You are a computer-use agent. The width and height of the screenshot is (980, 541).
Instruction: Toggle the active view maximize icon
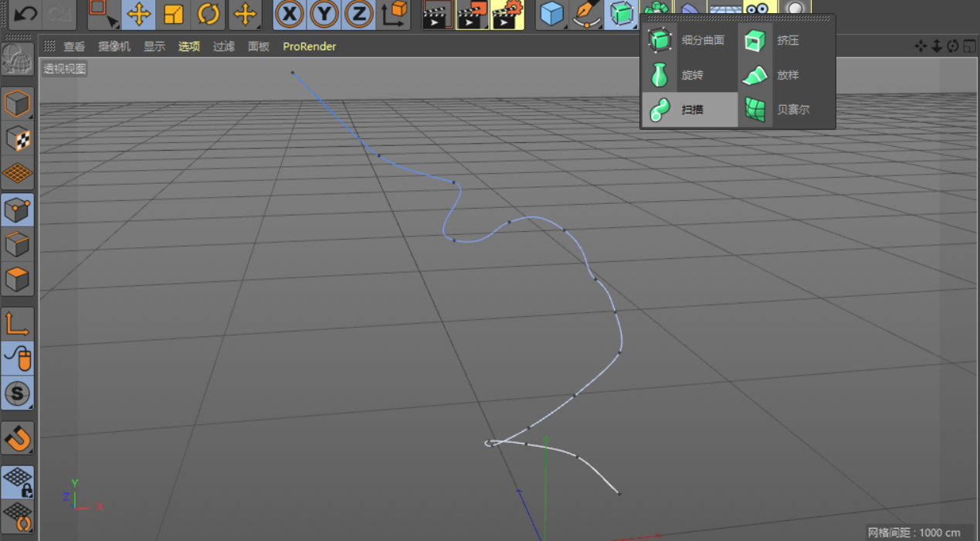tap(970, 46)
